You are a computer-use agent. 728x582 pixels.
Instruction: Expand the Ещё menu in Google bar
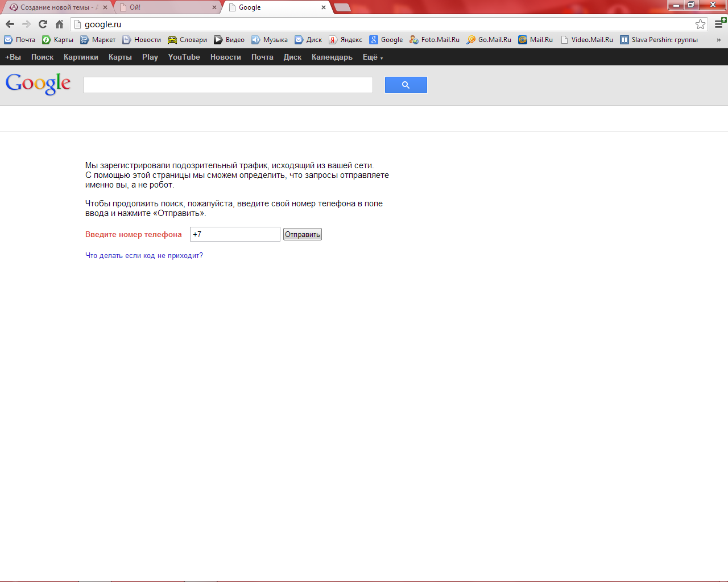(x=373, y=57)
